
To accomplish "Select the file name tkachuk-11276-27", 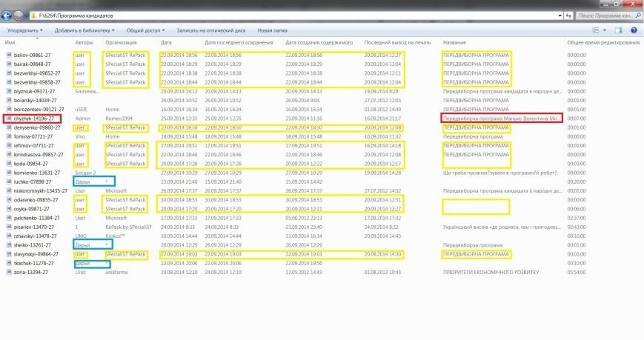I will (x=33, y=263).
